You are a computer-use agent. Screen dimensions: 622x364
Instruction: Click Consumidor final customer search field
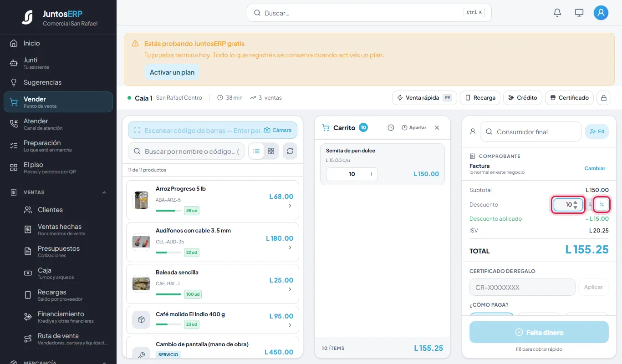click(530, 131)
